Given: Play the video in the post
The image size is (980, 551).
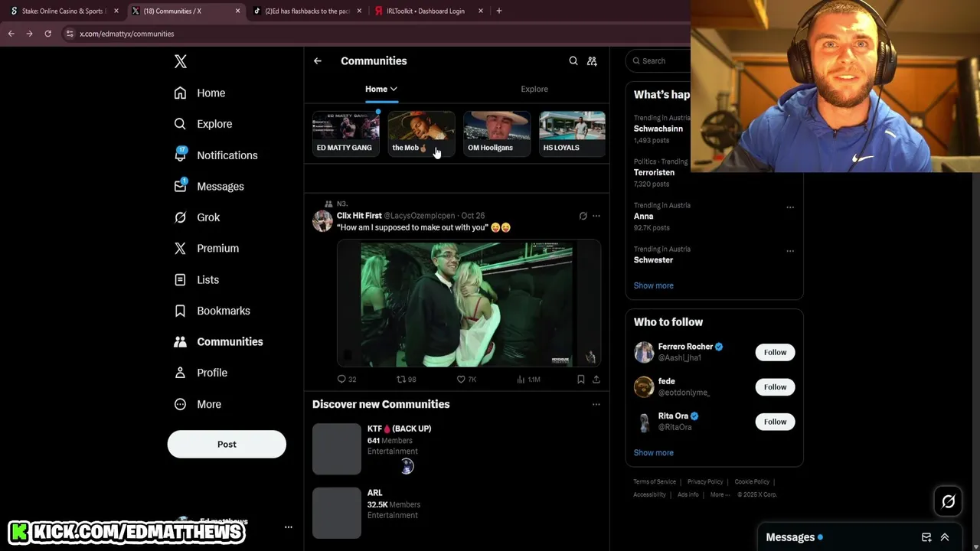Looking at the screenshot, I should point(469,303).
